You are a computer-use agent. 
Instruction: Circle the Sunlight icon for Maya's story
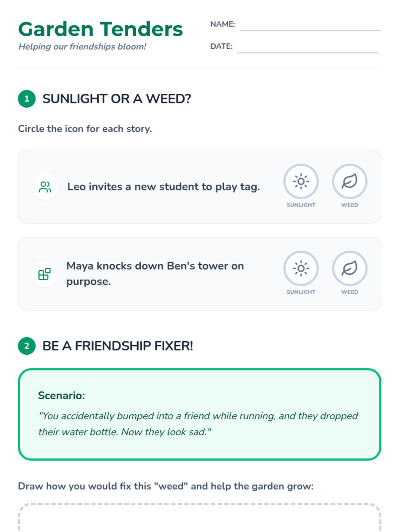coord(301,268)
